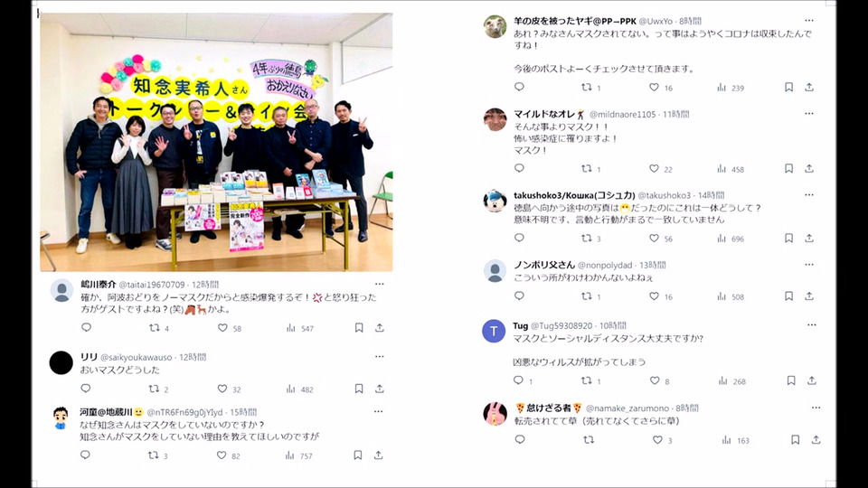Reply to 河童@地蔵川's tweet
Screen dimensions: 868x488
pyautogui.click(x=85, y=455)
